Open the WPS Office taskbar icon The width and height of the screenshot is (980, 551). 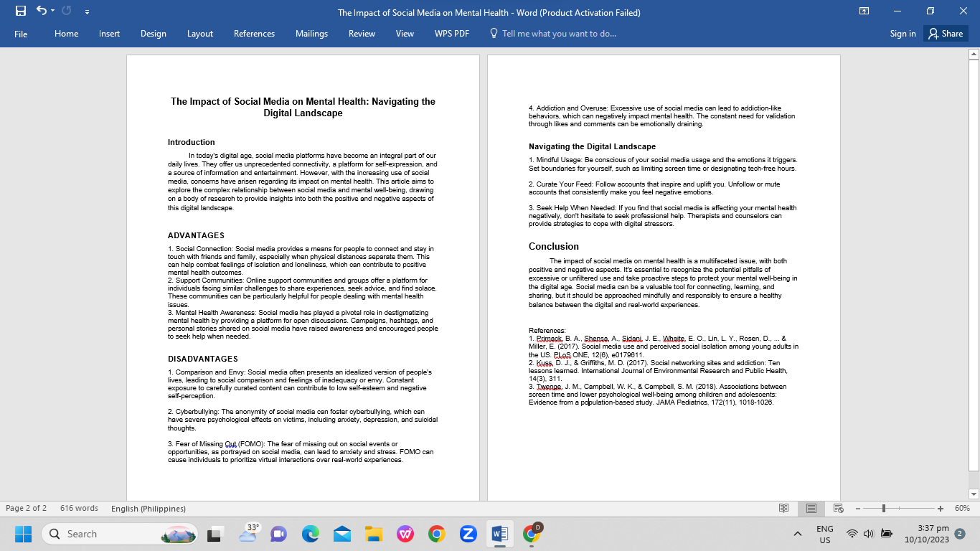point(405,534)
